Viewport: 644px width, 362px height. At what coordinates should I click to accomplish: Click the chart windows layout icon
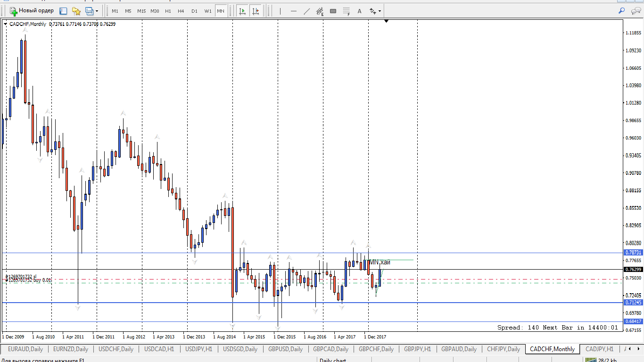point(89,11)
